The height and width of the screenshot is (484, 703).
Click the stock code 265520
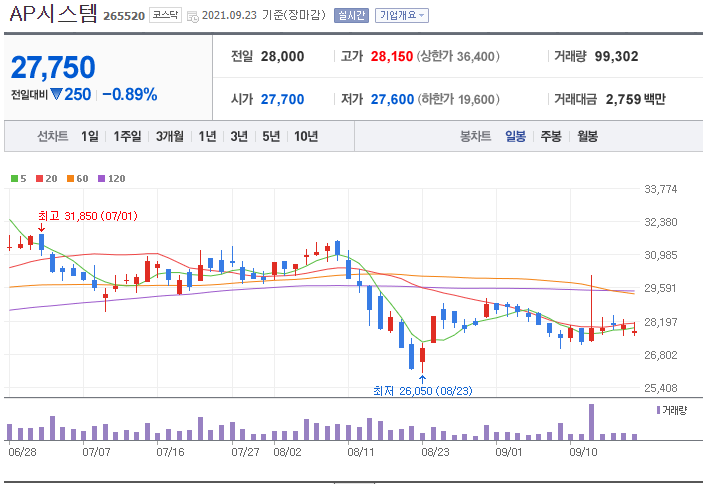point(124,17)
